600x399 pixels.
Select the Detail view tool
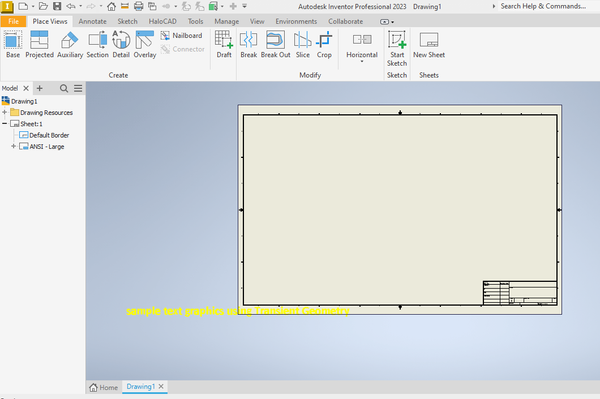click(121, 44)
